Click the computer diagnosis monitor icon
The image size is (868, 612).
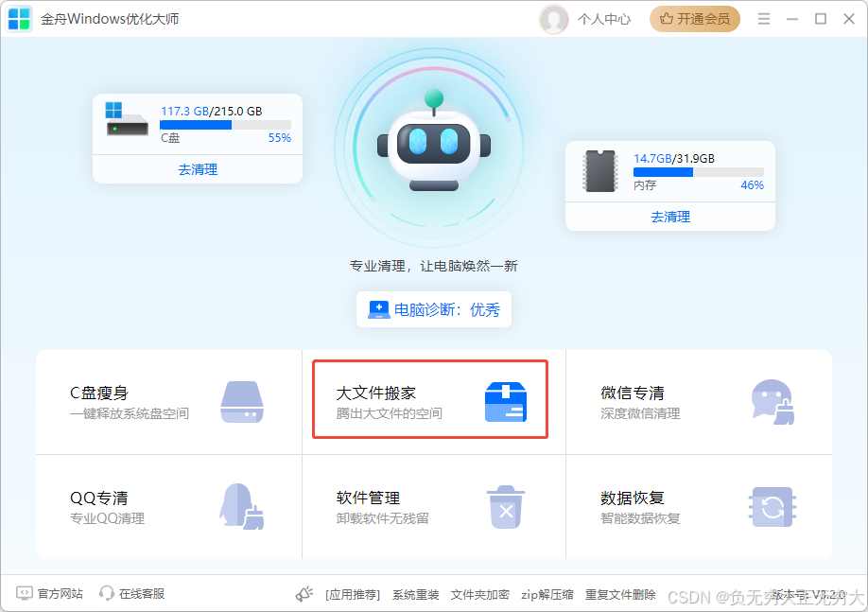pos(378,309)
